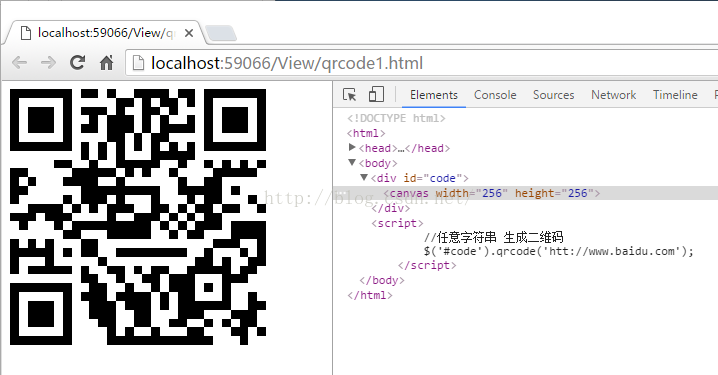Open a new browser tab
718x375 pixels.
[221, 33]
